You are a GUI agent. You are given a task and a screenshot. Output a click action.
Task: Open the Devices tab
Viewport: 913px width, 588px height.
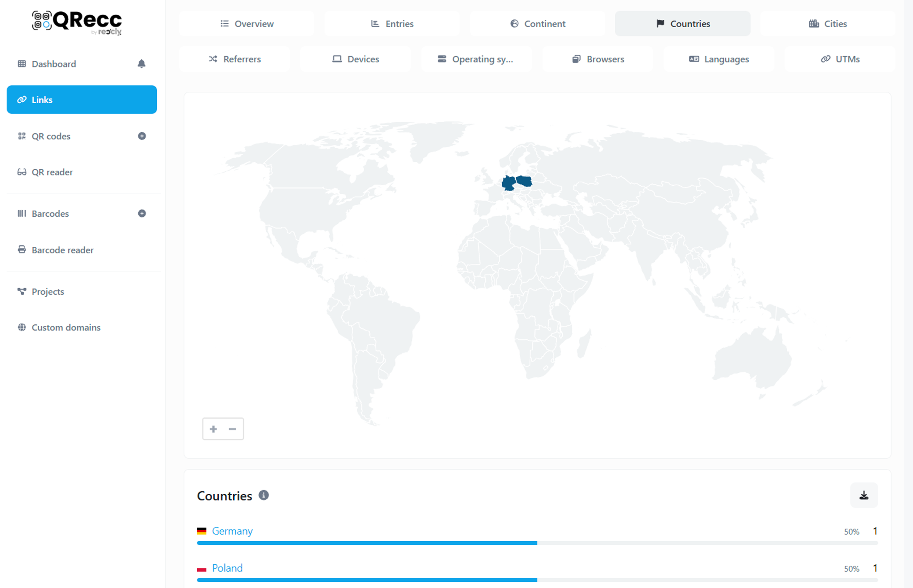355,59
